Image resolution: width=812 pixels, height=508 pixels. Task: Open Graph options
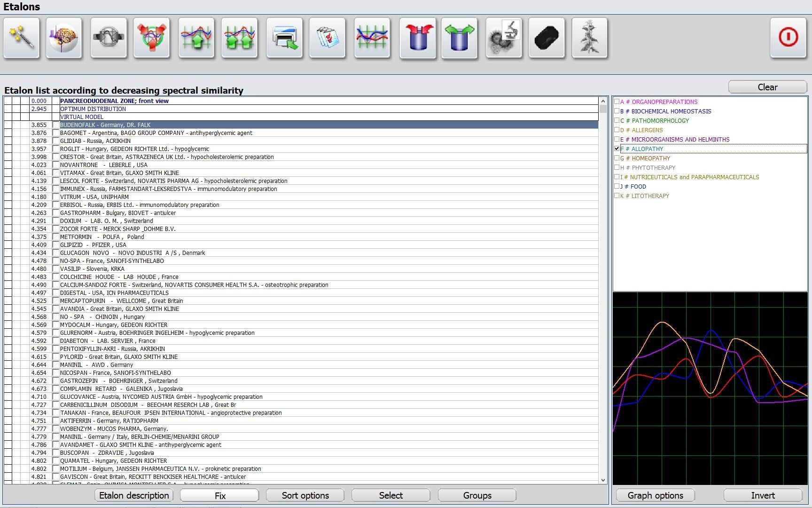[655, 495]
